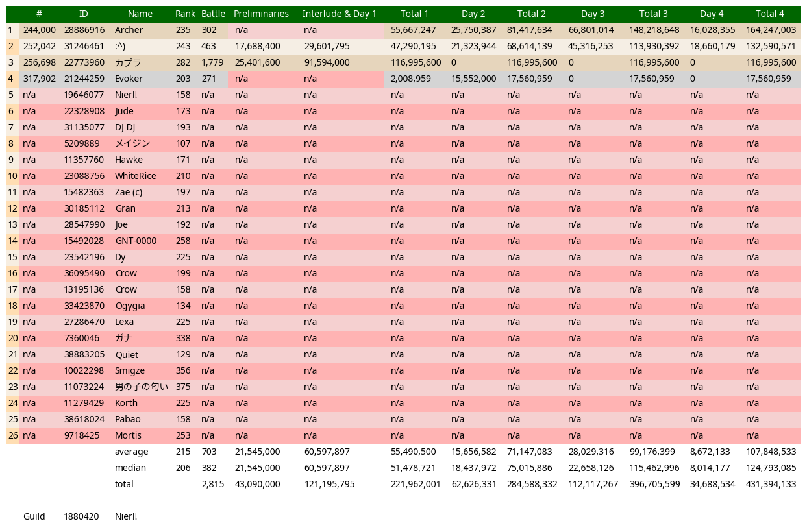Viewport: 807px width, 532px height.
Task: Select the name cell 'Quiet'
Action: tap(127, 354)
